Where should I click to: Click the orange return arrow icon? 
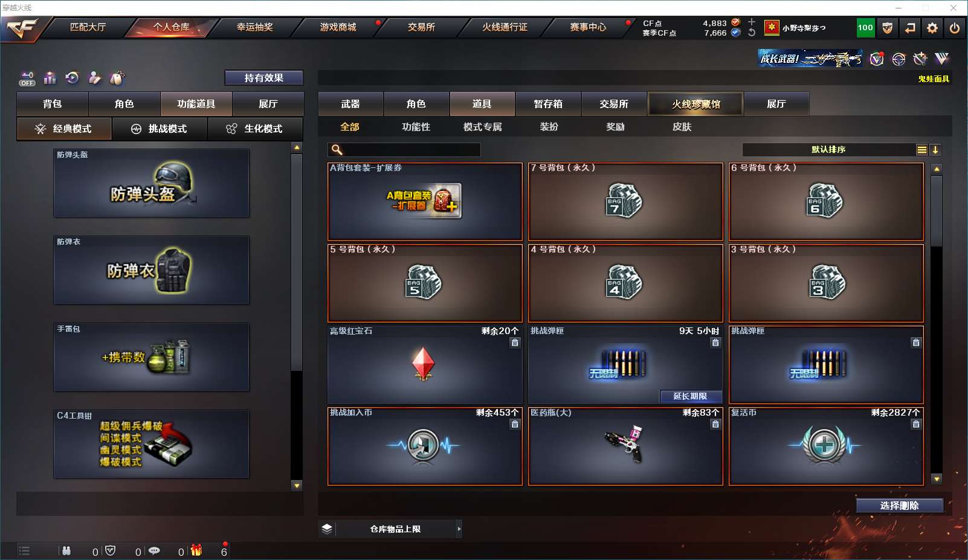[910, 28]
